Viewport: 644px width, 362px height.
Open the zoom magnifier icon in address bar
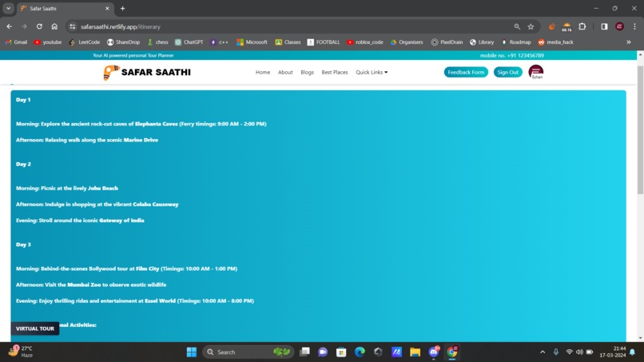click(x=517, y=26)
